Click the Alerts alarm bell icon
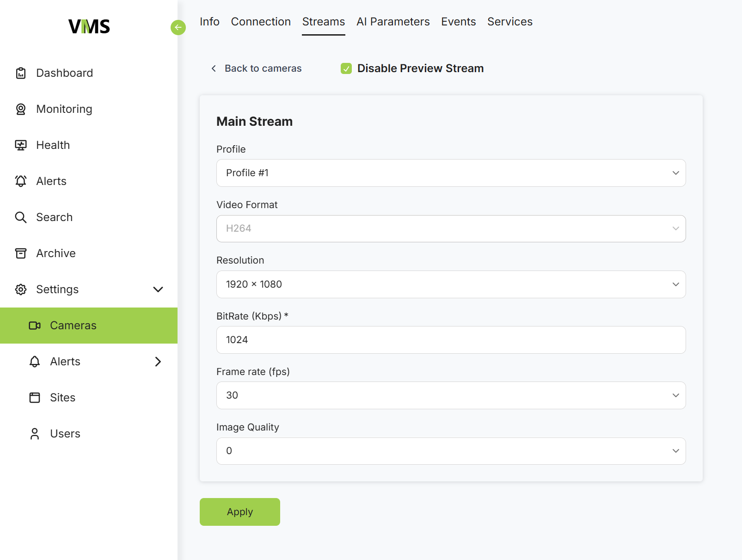The width and height of the screenshot is (742, 560). pos(21,181)
